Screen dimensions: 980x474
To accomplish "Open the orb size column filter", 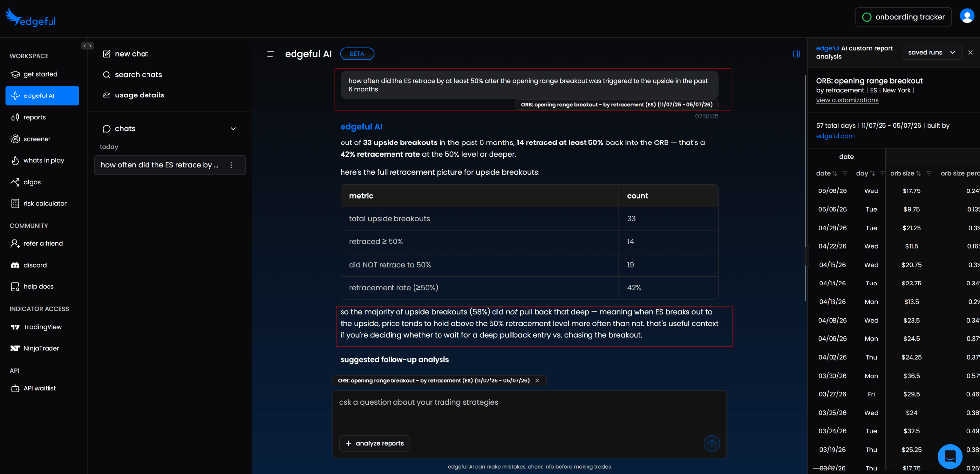I will point(929,173).
